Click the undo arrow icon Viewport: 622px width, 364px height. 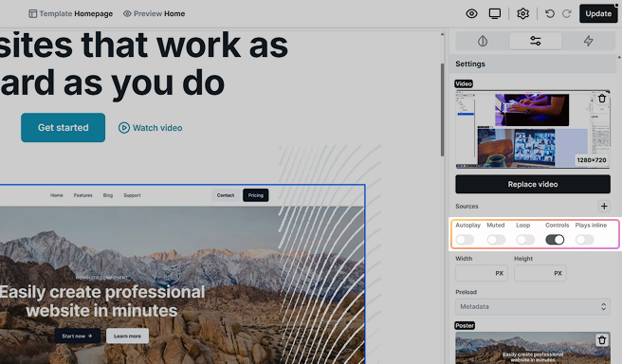549,14
